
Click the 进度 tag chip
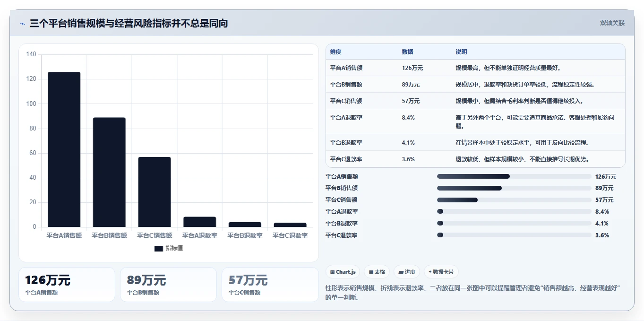click(x=407, y=272)
